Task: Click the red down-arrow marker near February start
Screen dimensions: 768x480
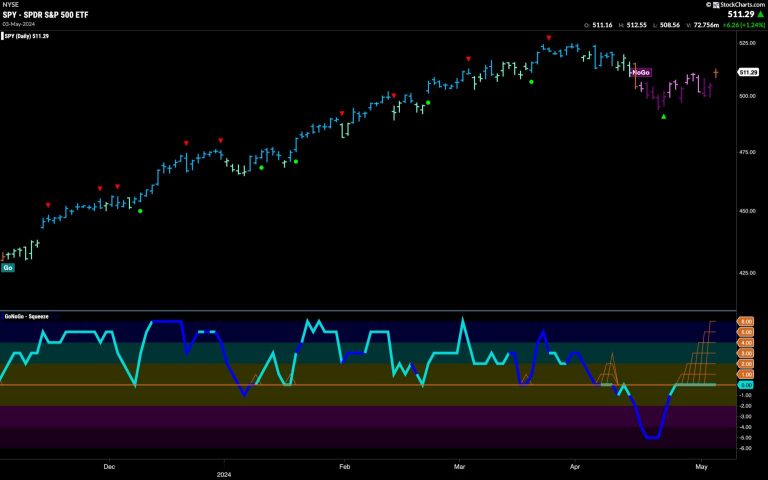Action: click(x=342, y=113)
